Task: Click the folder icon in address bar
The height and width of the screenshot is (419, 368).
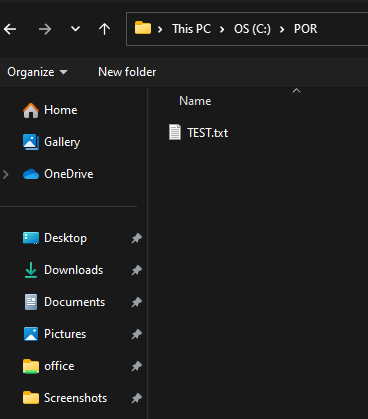Action: (143, 28)
